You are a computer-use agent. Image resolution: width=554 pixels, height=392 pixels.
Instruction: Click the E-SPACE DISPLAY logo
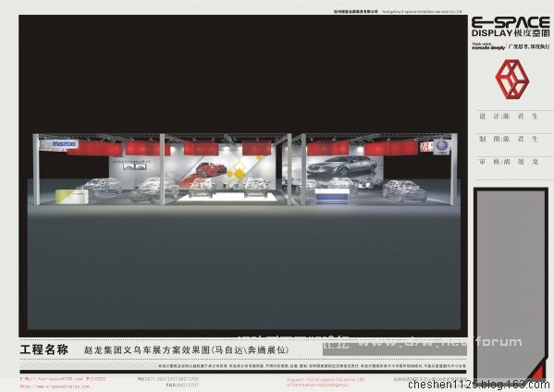[x=511, y=27]
